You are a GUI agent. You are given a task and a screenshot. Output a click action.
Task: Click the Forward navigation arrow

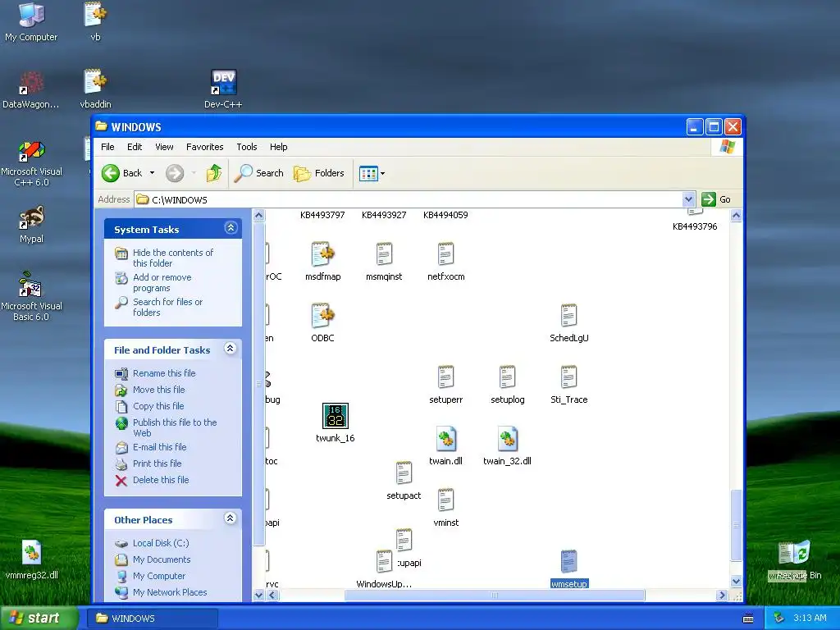coord(175,173)
